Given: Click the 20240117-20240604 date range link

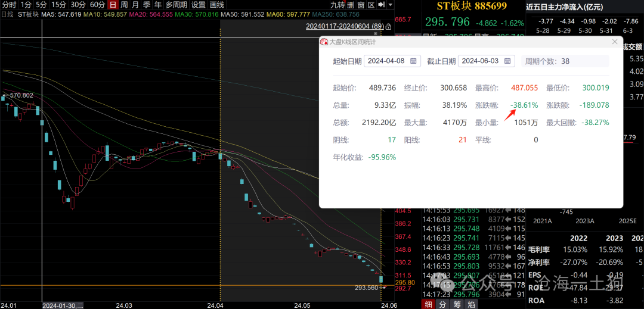Looking at the screenshot, I should click(345, 26).
